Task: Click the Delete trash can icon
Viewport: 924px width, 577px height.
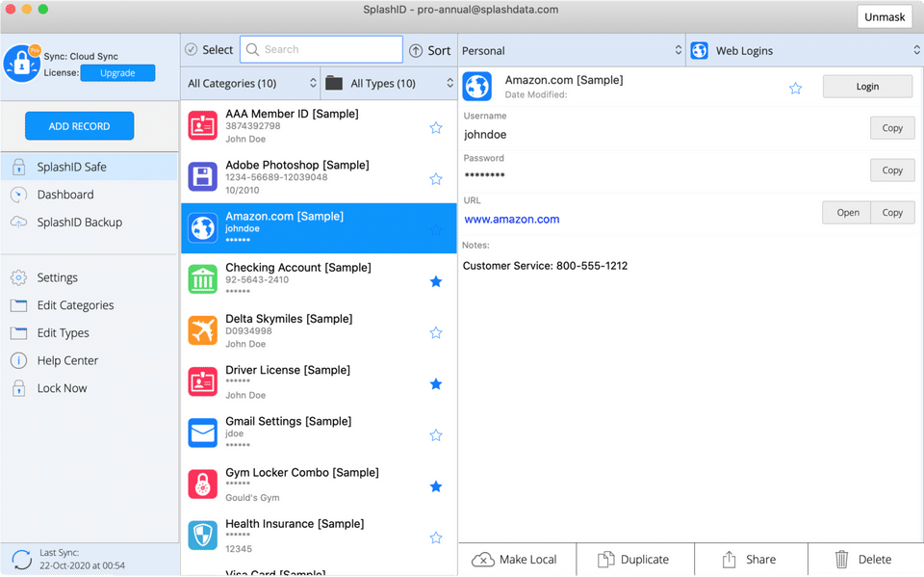Action: 842,559
